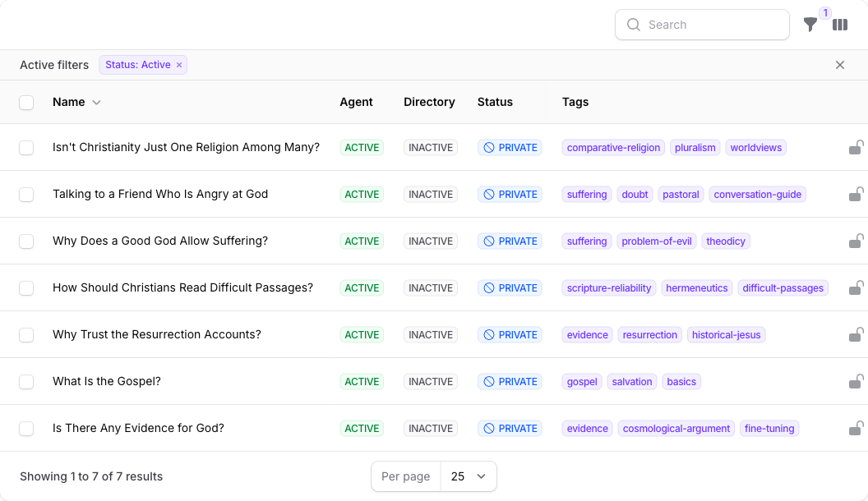This screenshot has height=501, width=868.
Task: Check the What Is the Gospel row
Action: (26, 382)
